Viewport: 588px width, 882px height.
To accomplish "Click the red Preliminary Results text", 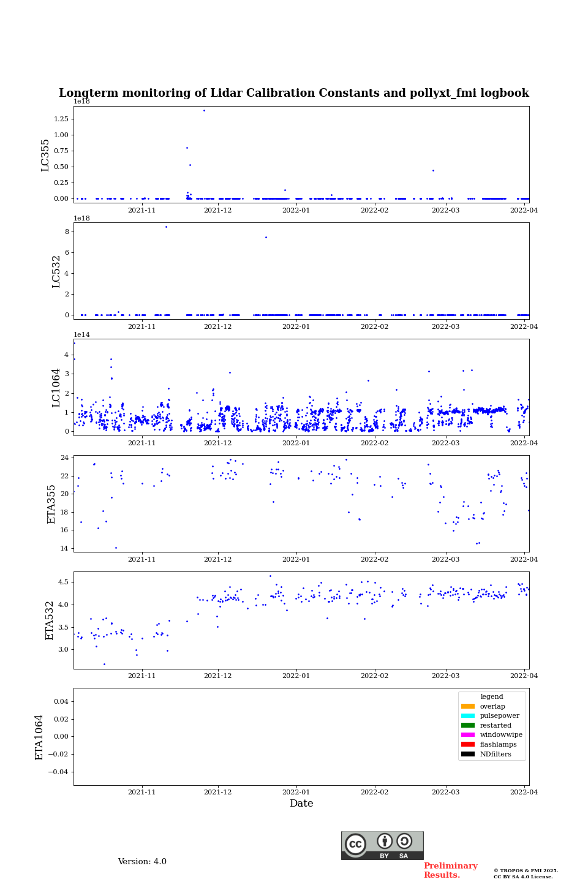I will (450, 870).
